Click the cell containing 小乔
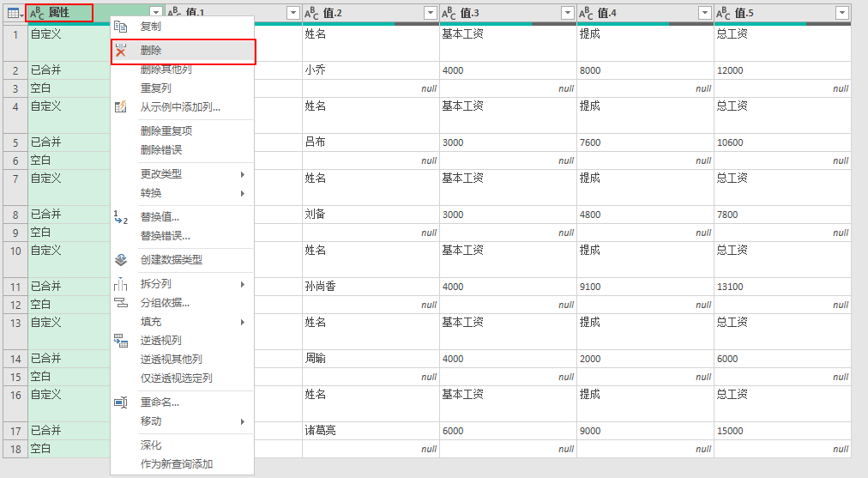This screenshot has height=478, width=868. click(x=371, y=70)
